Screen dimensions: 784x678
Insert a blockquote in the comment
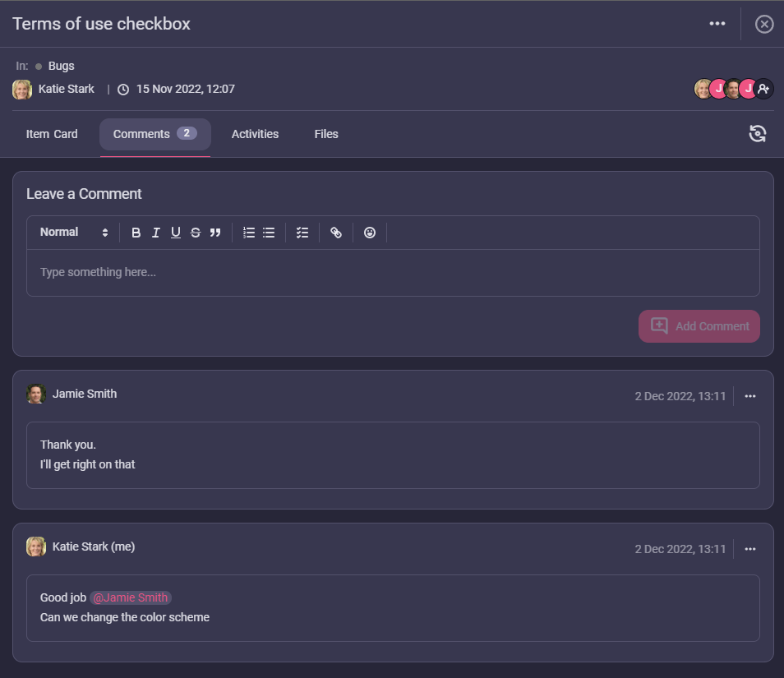point(215,233)
